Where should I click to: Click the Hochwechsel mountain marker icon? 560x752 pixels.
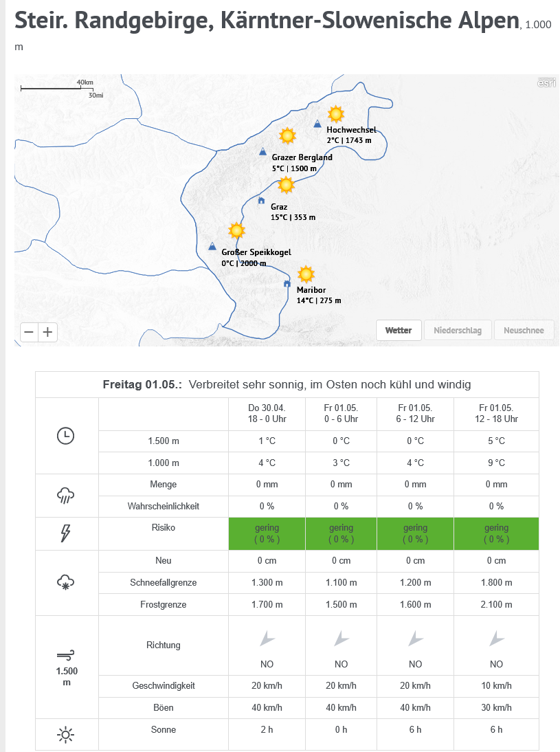(x=317, y=124)
